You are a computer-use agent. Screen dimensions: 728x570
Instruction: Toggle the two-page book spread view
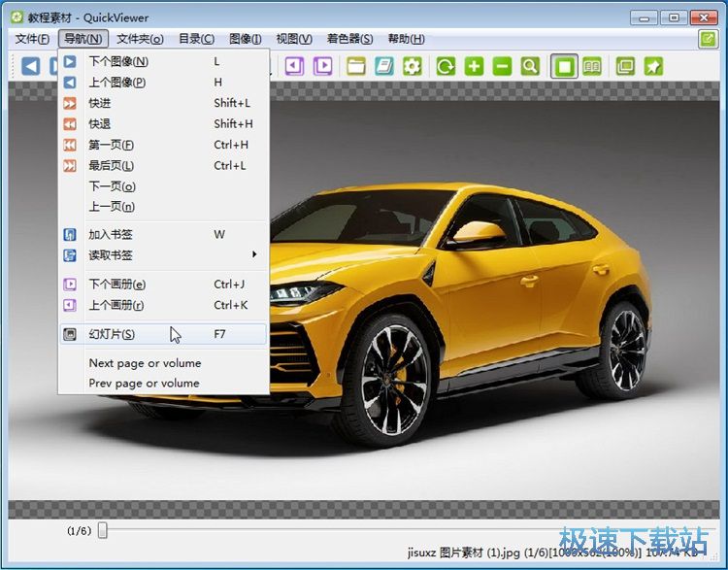(x=591, y=66)
